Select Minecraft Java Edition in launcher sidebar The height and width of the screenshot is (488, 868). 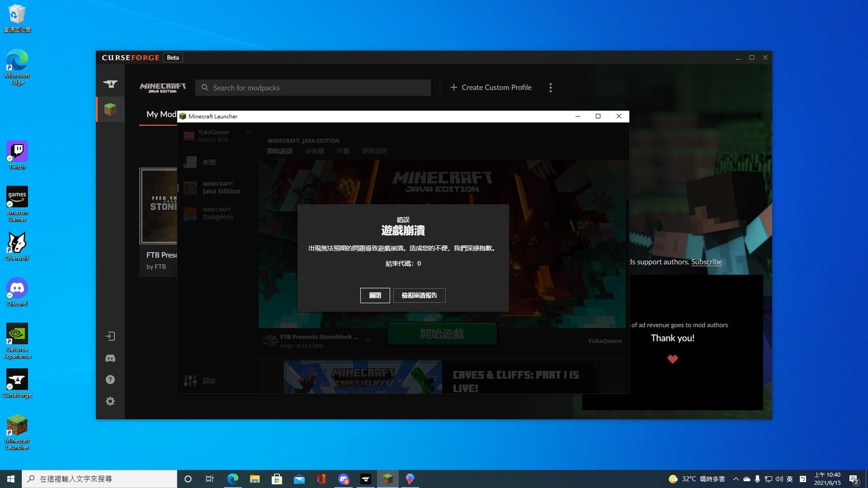pos(217,188)
